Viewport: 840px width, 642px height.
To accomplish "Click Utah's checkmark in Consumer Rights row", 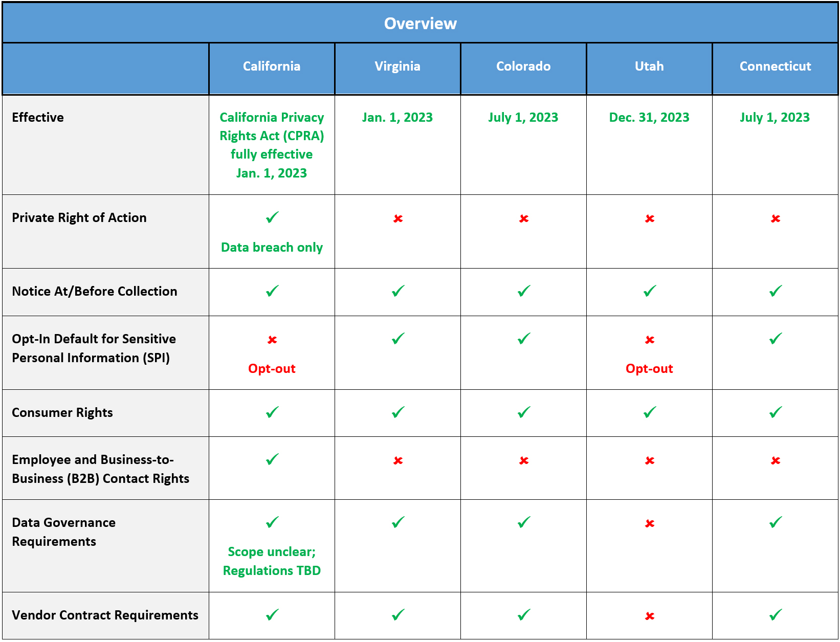I will coord(650,412).
